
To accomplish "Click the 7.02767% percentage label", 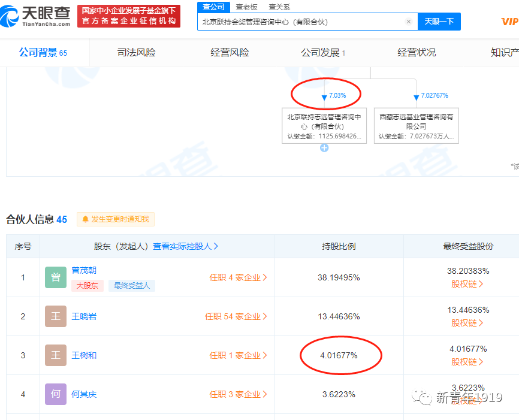I will click(x=434, y=95).
